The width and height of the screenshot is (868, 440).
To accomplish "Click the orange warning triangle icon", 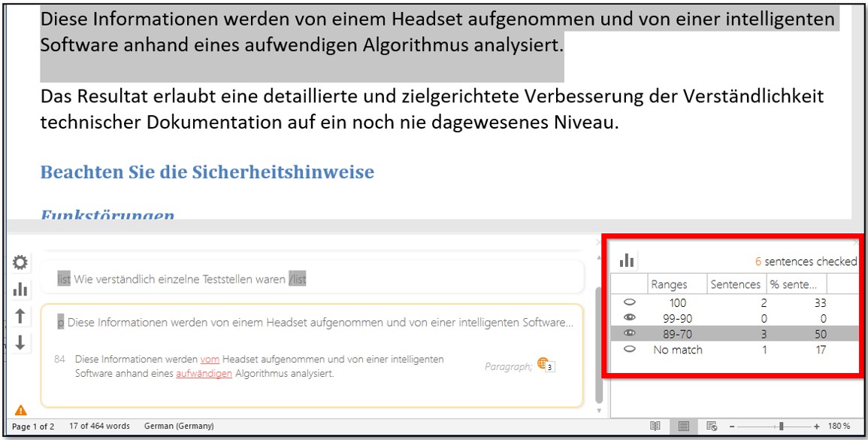I will 20,410.
